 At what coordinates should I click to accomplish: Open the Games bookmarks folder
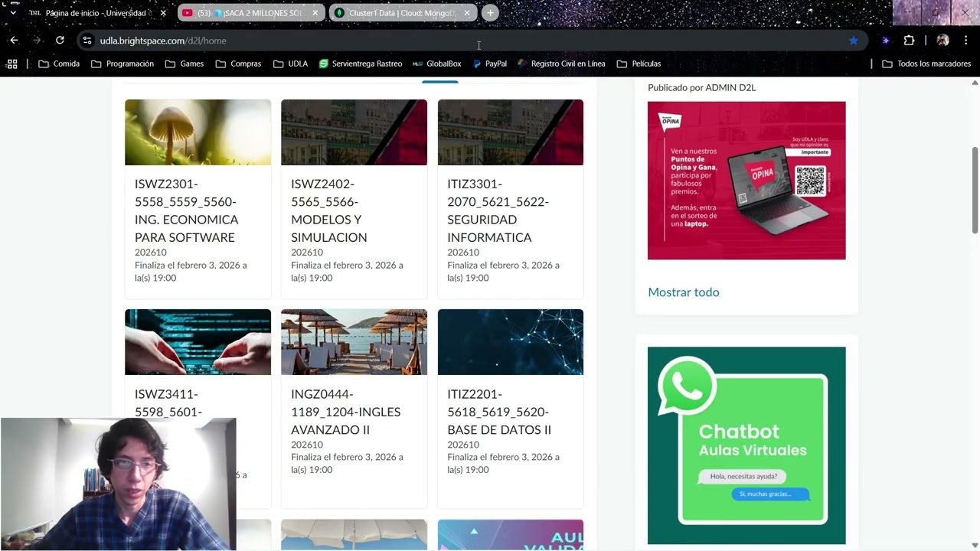click(x=185, y=64)
